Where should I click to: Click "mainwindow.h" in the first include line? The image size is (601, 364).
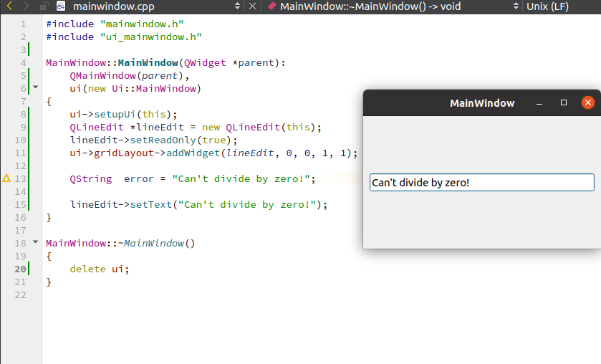click(x=142, y=24)
